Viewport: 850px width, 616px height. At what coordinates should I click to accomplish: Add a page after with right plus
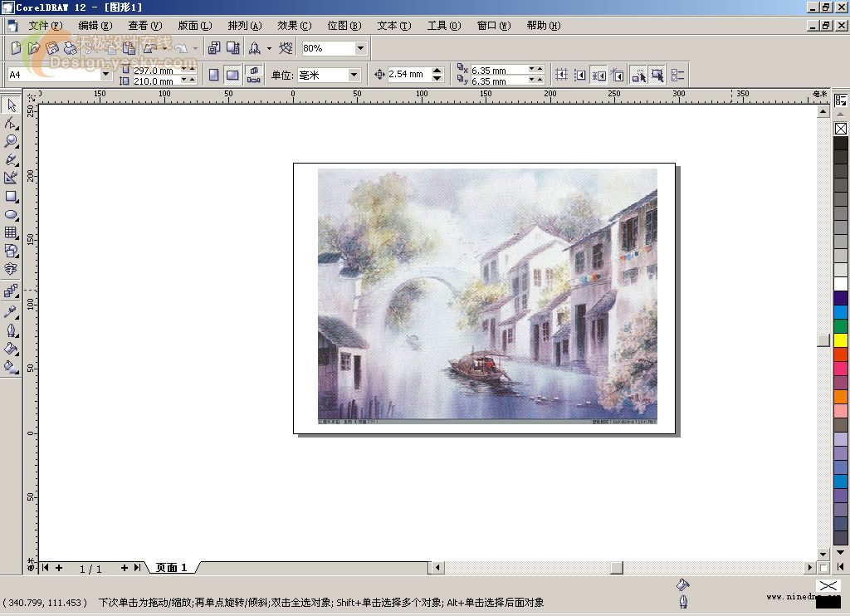pos(125,568)
